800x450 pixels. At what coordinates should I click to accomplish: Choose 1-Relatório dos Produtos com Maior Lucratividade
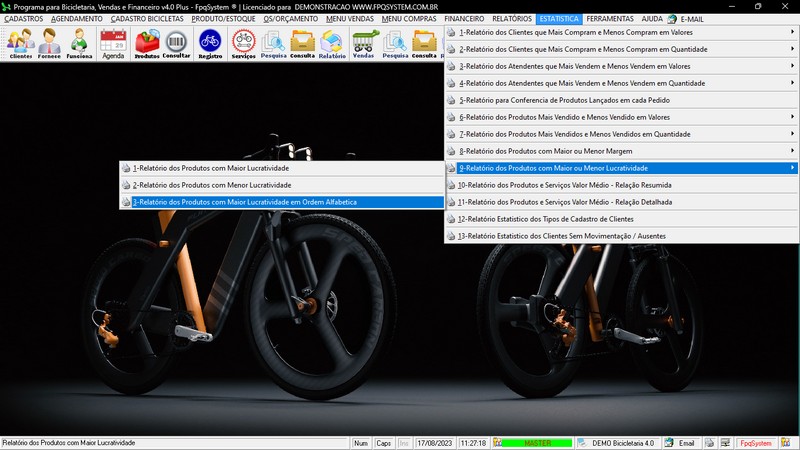282,168
